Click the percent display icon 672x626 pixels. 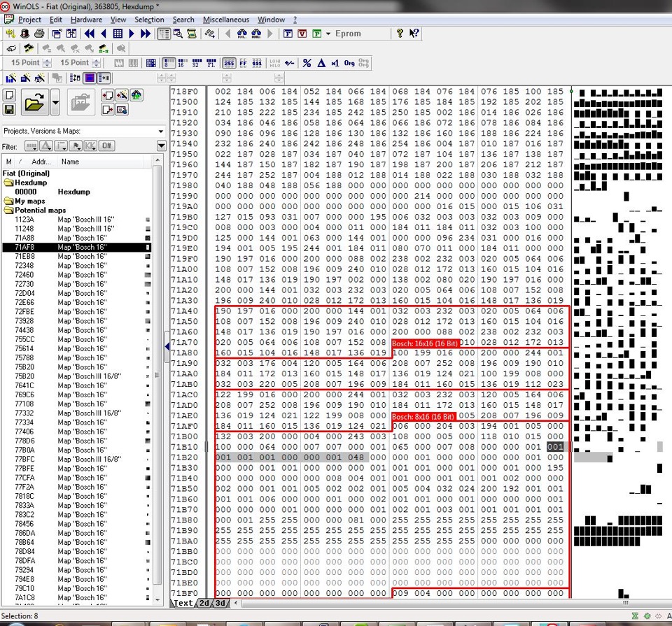point(307,64)
